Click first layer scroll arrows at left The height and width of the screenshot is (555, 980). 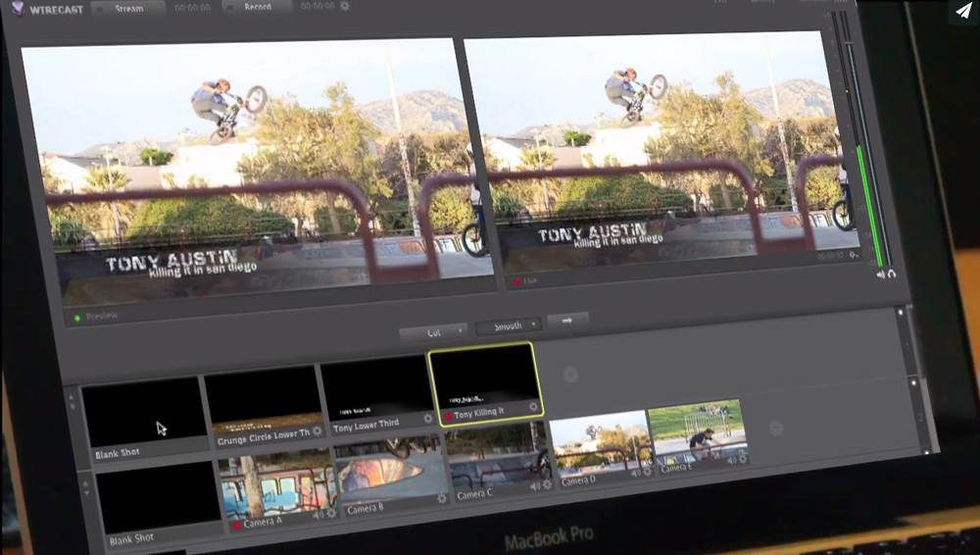(x=72, y=402)
